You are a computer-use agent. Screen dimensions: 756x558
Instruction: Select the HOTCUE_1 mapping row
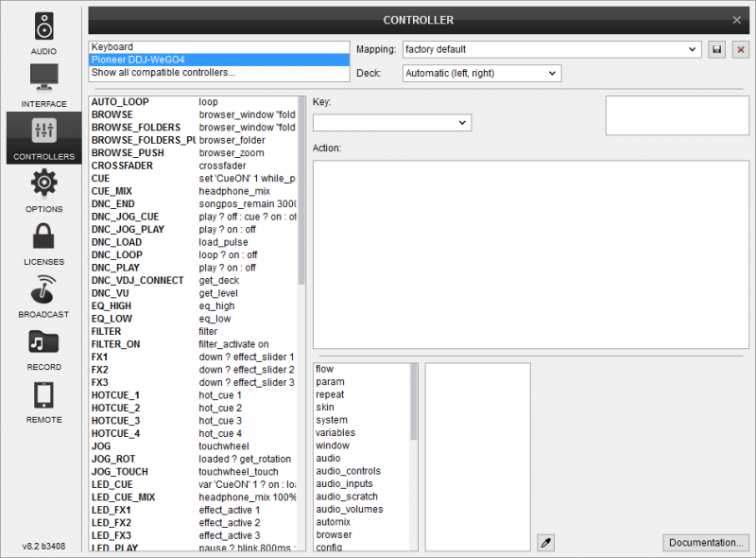[x=194, y=395]
